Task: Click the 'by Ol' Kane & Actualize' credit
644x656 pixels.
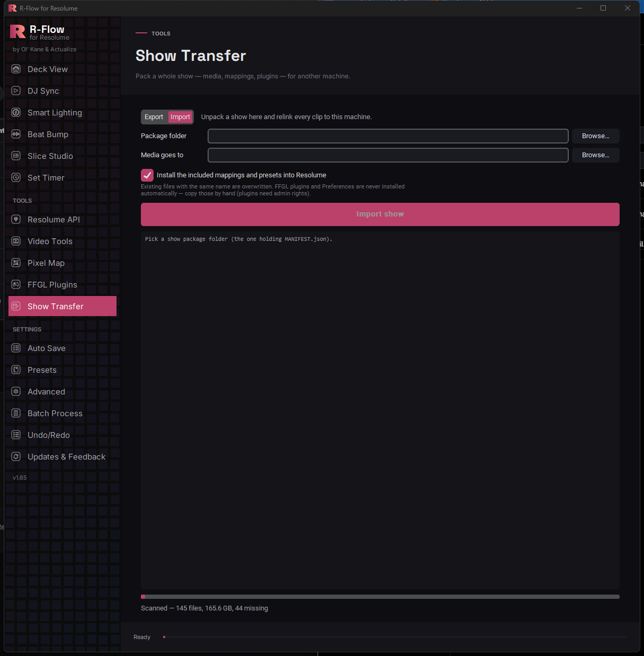Action: point(44,49)
